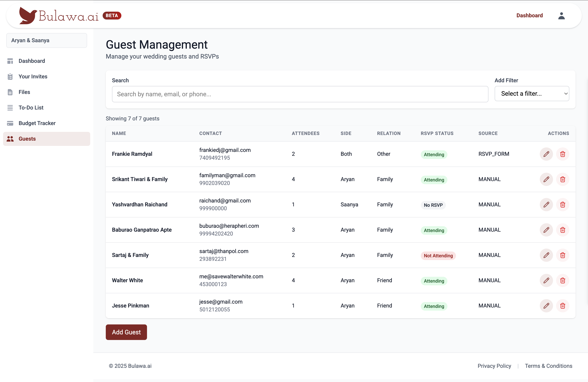Open the Select a filter dropdown

(532, 94)
